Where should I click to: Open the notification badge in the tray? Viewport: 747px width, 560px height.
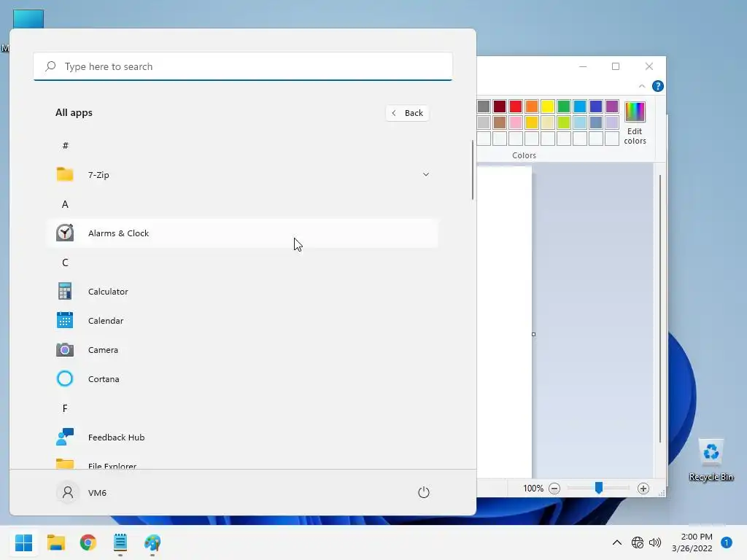point(727,542)
